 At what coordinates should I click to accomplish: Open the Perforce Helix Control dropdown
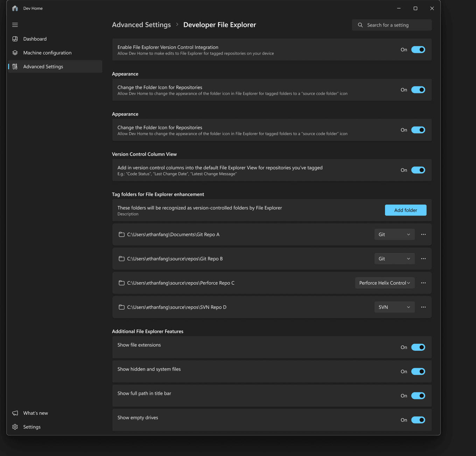coord(385,283)
